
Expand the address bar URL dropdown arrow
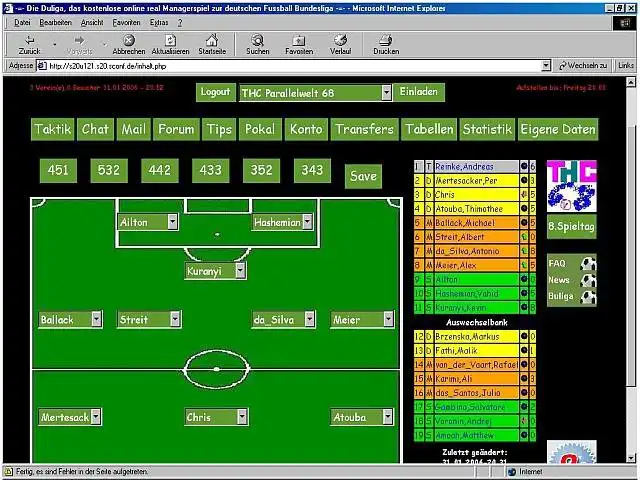[x=546, y=66]
